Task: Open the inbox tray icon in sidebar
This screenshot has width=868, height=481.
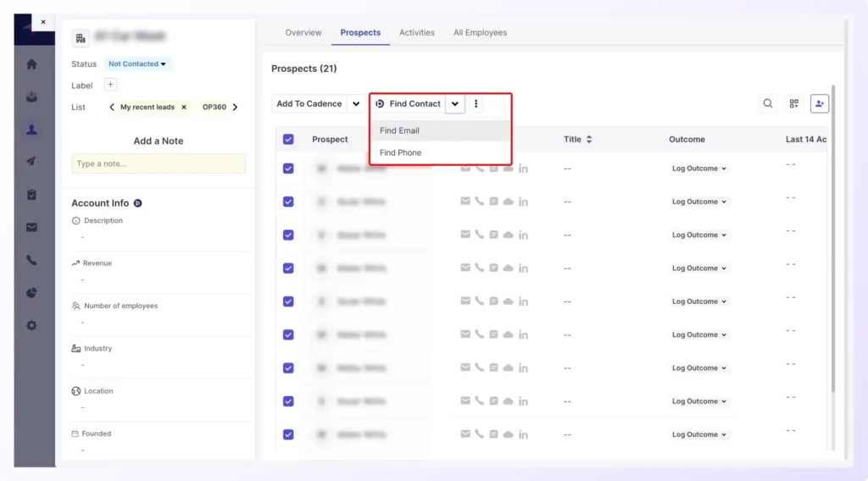Action: pyautogui.click(x=31, y=97)
